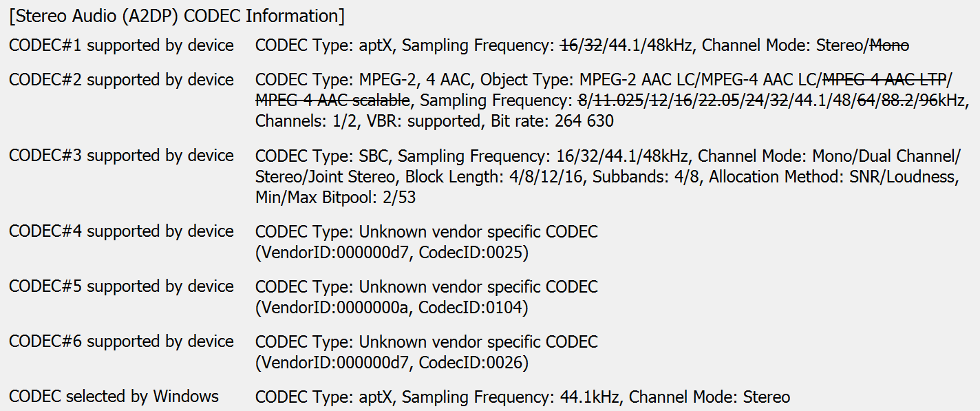Click the struck-through Mono text in CODEC#1

889,45
